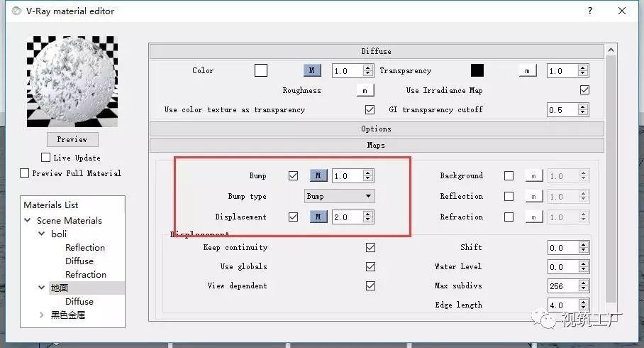Click the Shift value field

click(x=563, y=248)
